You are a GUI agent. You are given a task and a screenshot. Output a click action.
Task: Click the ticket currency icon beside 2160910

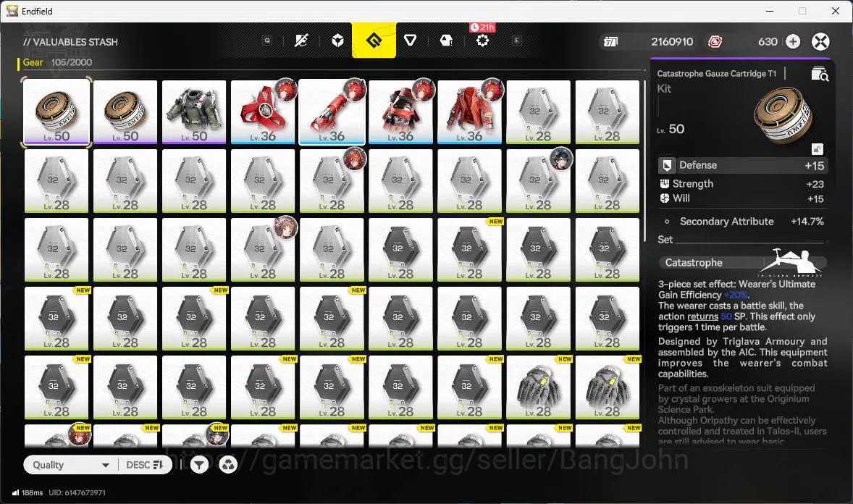[x=611, y=41]
